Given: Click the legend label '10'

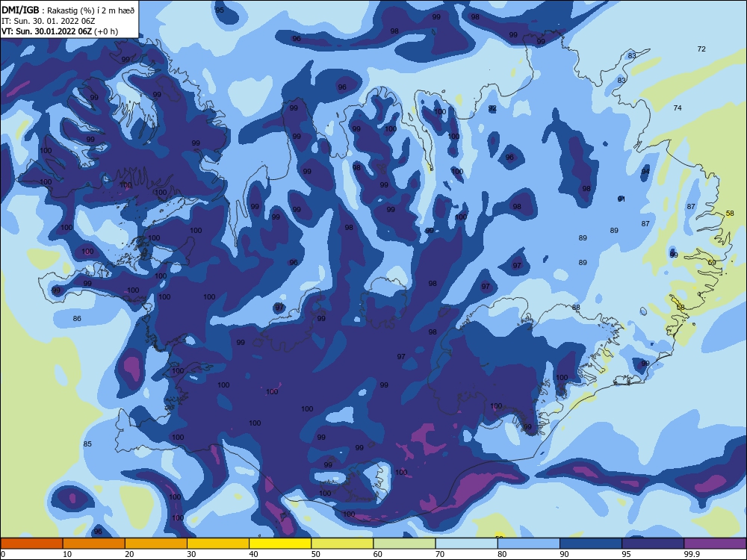Looking at the screenshot, I should pos(67,554).
